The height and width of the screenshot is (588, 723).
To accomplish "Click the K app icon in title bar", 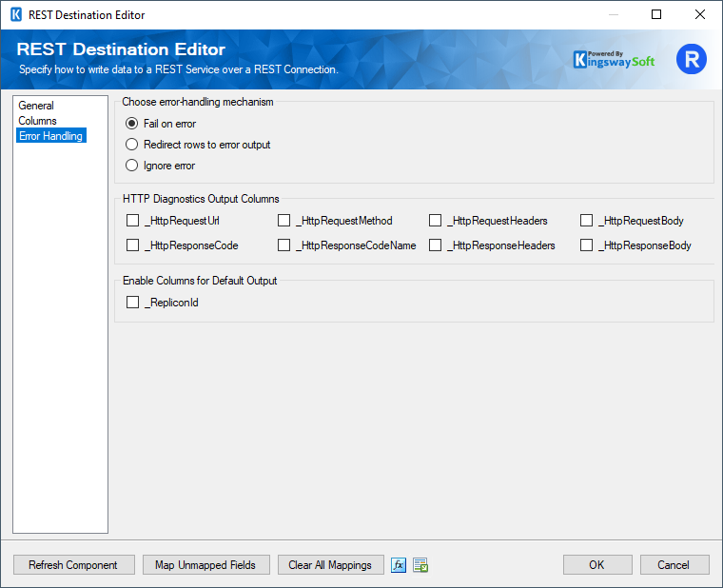I will tap(16, 15).
